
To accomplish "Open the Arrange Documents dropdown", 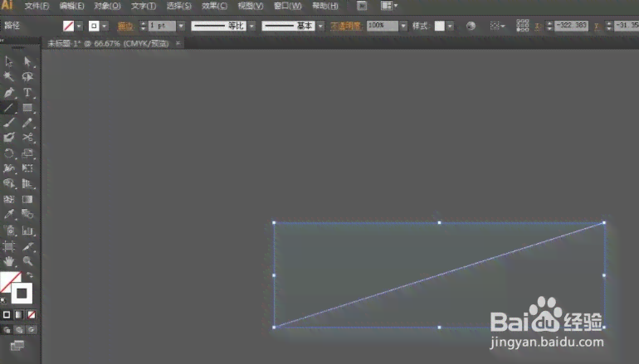I will (x=388, y=6).
